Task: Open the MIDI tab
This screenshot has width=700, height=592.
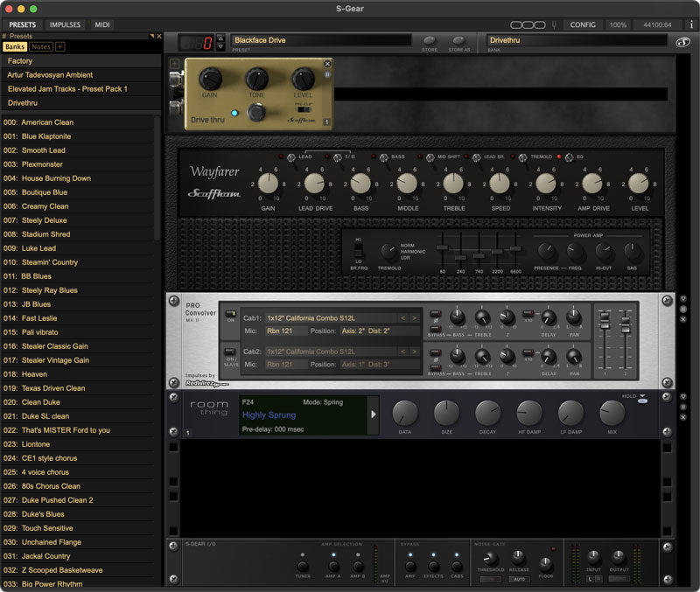Action: point(102,25)
